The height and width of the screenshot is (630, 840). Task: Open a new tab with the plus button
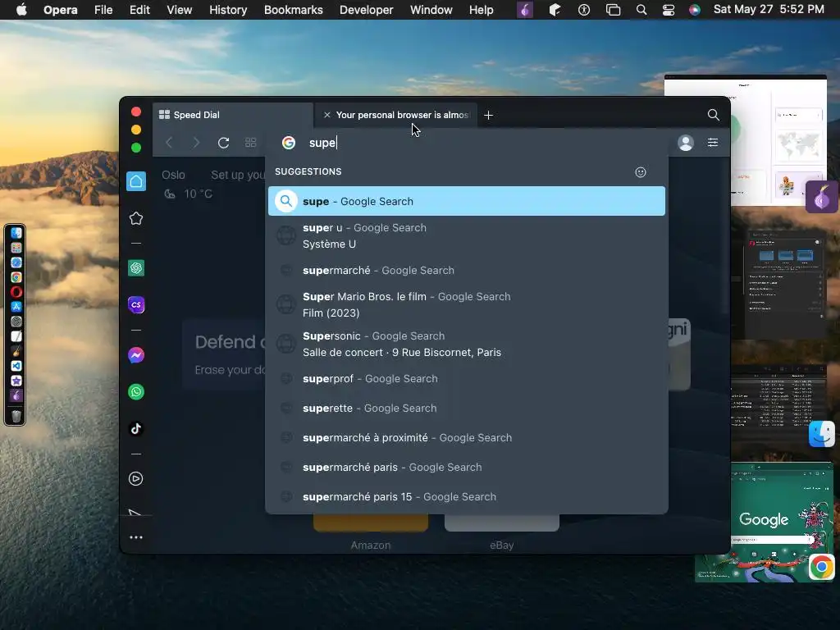(488, 115)
